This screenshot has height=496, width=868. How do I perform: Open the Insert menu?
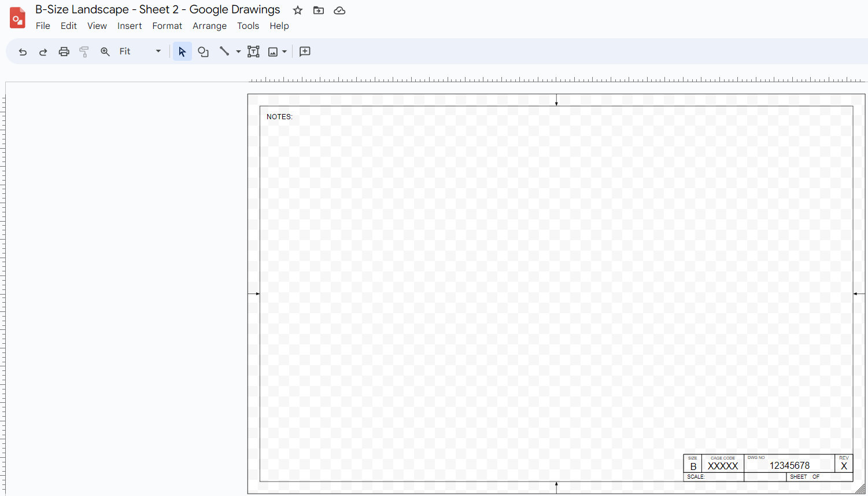130,26
